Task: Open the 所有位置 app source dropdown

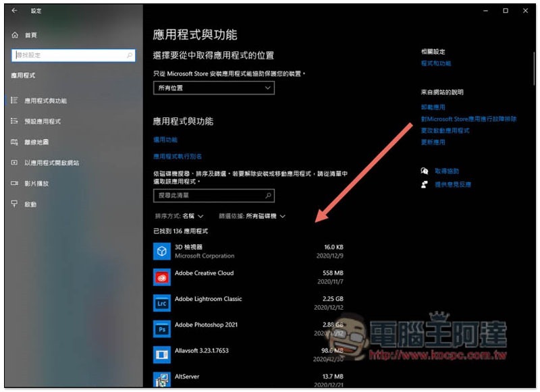Action: click(214, 88)
